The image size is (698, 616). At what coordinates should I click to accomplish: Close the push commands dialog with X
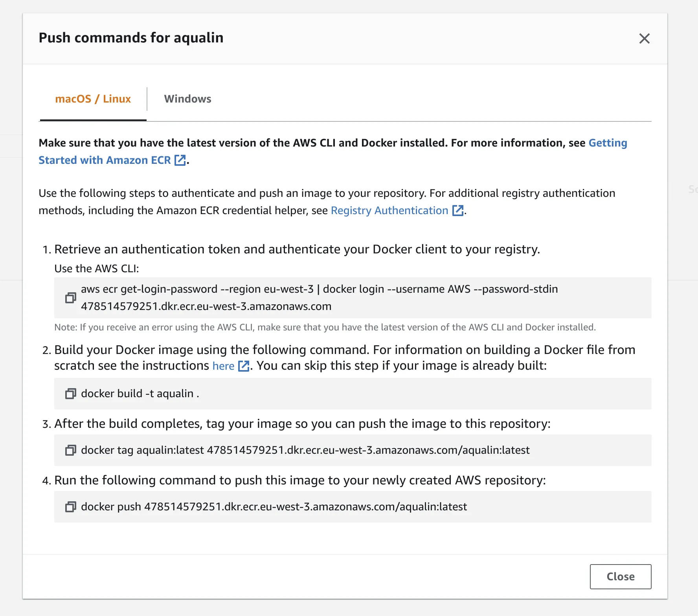point(644,38)
